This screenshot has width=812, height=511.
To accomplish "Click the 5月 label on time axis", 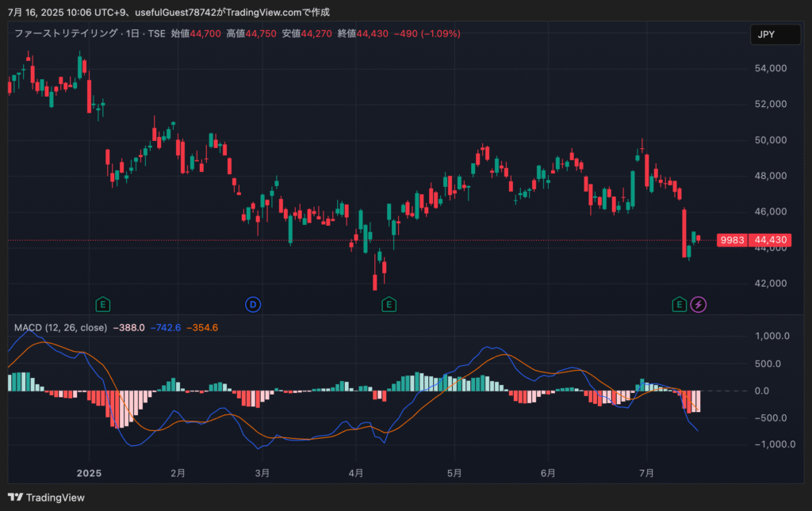I will [454, 473].
